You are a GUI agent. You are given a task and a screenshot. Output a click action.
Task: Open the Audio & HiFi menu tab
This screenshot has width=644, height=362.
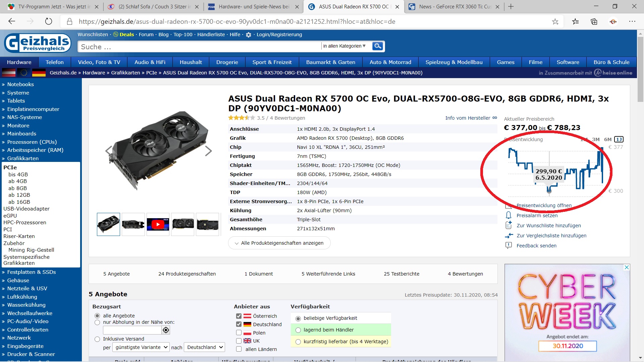tap(150, 62)
